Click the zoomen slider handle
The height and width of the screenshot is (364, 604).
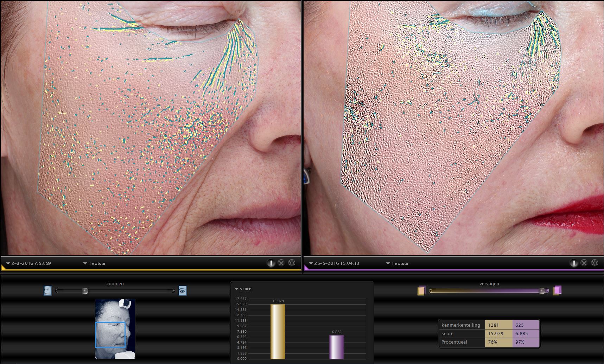tap(85, 291)
